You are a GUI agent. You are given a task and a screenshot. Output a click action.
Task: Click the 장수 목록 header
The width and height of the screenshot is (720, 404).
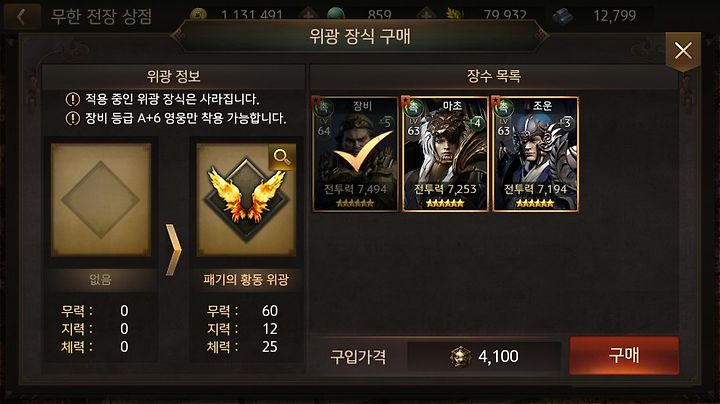494,76
